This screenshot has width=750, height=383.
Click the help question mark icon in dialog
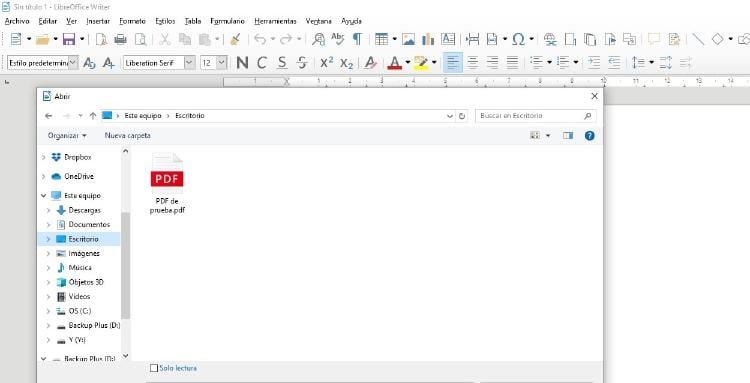point(589,136)
